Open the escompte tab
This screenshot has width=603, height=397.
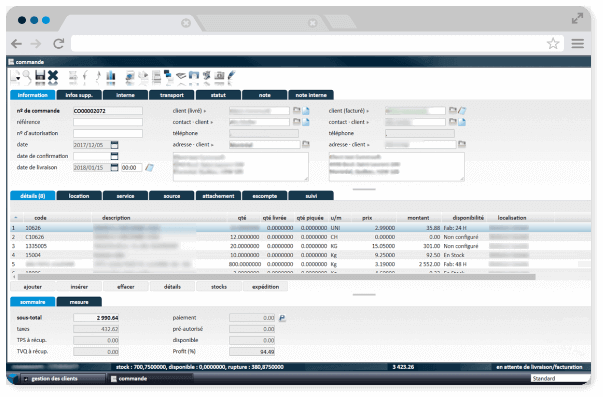265,196
